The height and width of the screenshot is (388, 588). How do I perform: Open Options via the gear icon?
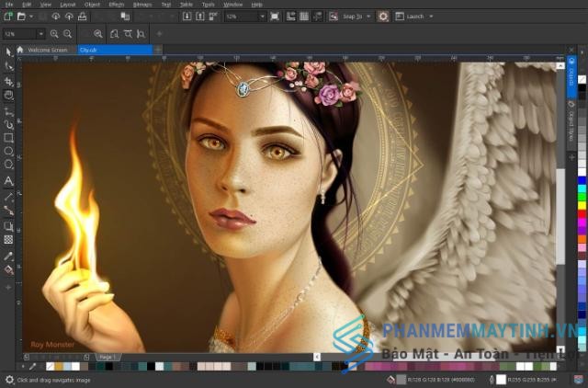[x=383, y=17]
